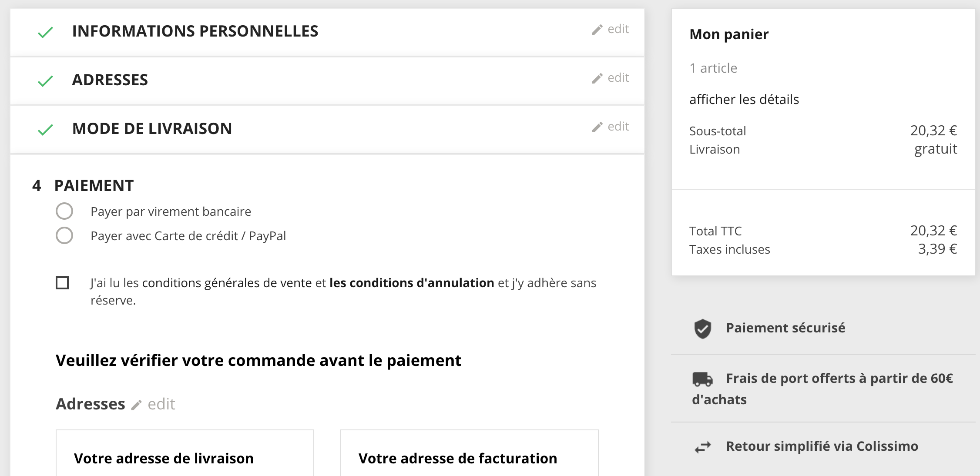Click the Paiement step title
Screen dimensions: 980x476
(94, 186)
